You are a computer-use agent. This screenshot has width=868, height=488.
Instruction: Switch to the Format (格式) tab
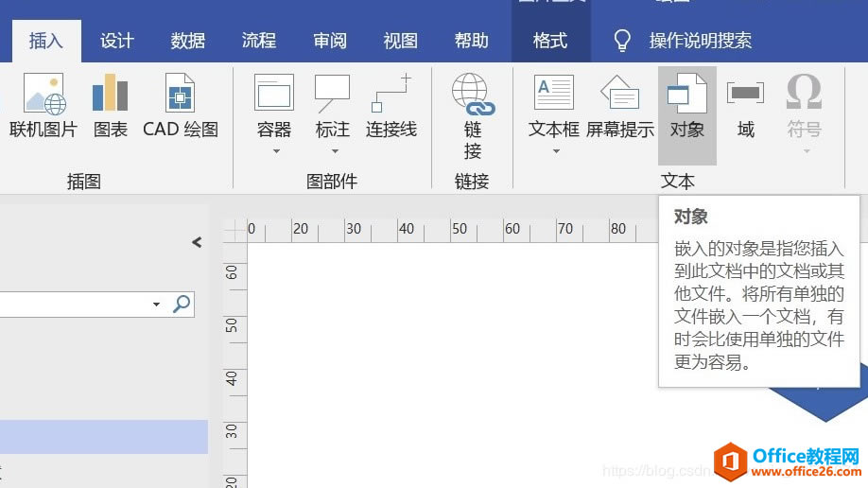pyautogui.click(x=550, y=41)
